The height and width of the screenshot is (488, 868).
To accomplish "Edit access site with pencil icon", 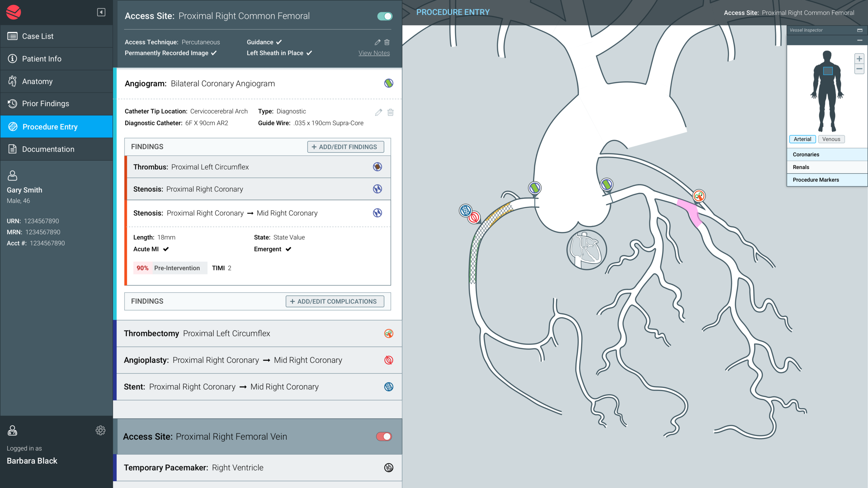I will tap(378, 42).
